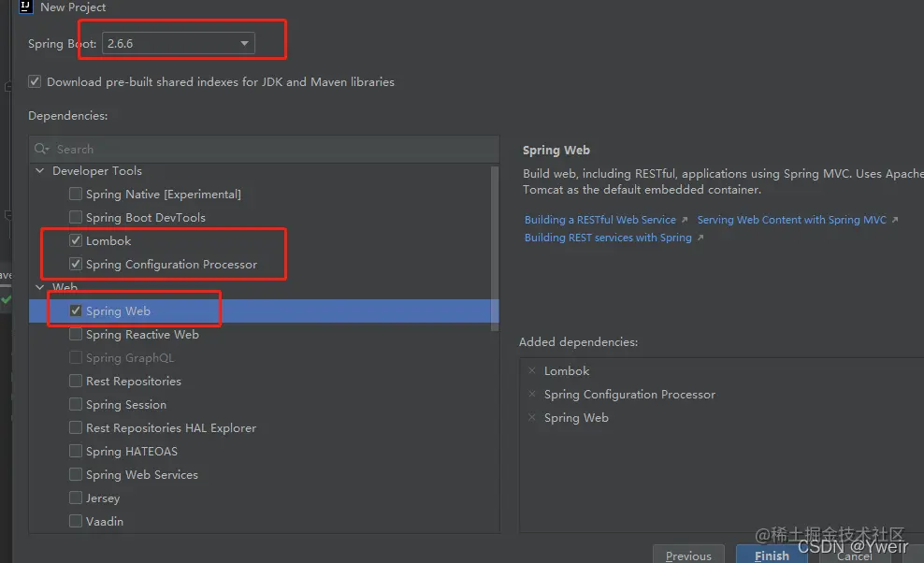The height and width of the screenshot is (563, 924).
Task: Open Building a RESTful Web Service link
Action: (599, 219)
